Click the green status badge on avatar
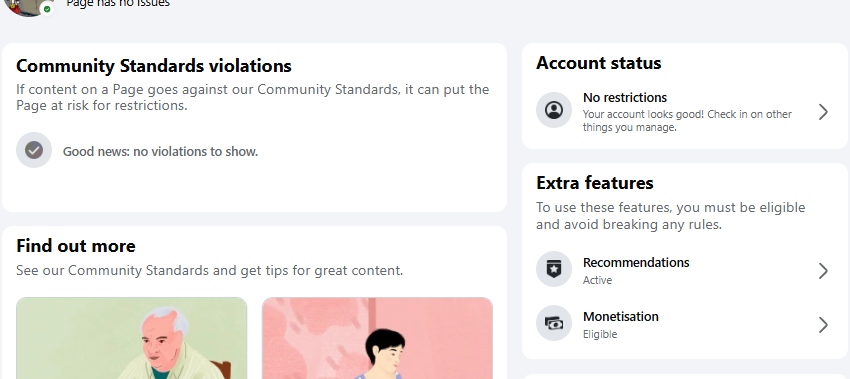Image resolution: width=850 pixels, height=379 pixels. coord(47,9)
